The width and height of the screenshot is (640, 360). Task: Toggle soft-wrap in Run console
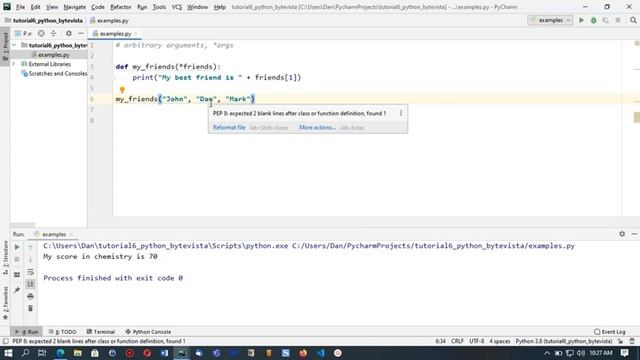click(x=30, y=272)
